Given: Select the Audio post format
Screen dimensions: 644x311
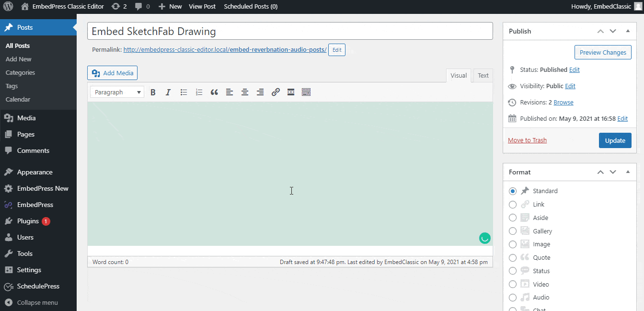Looking at the screenshot, I should tap(513, 297).
